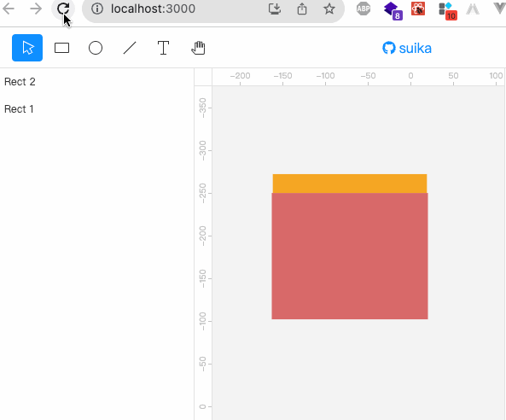This screenshot has height=420, width=506.
Task: Open the browser share icon
Action: click(x=302, y=9)
